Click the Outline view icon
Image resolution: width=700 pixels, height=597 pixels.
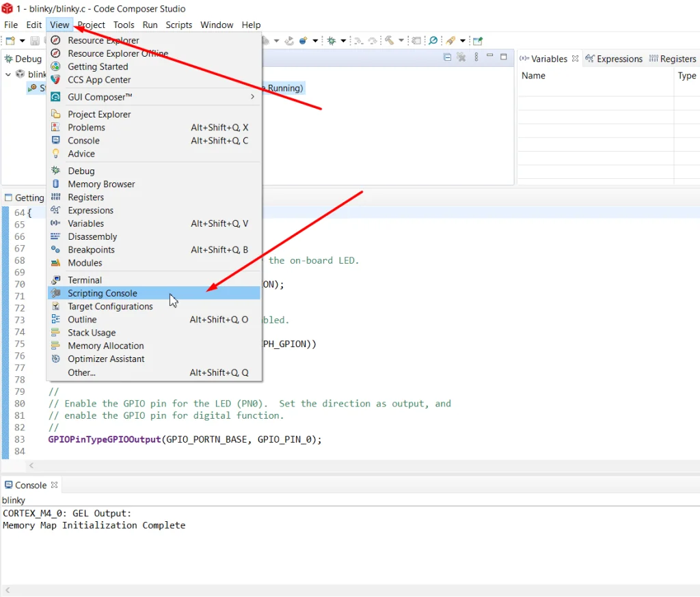[55, 319]
